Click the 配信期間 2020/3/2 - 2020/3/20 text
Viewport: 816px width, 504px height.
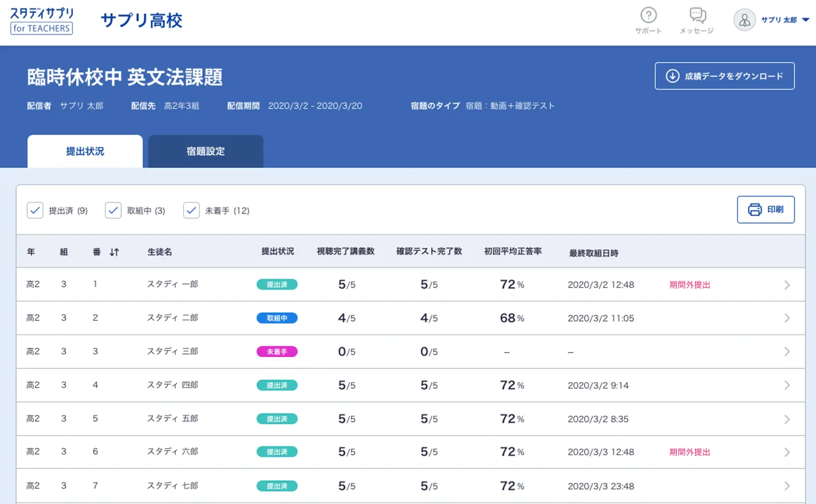pos(294,106)
